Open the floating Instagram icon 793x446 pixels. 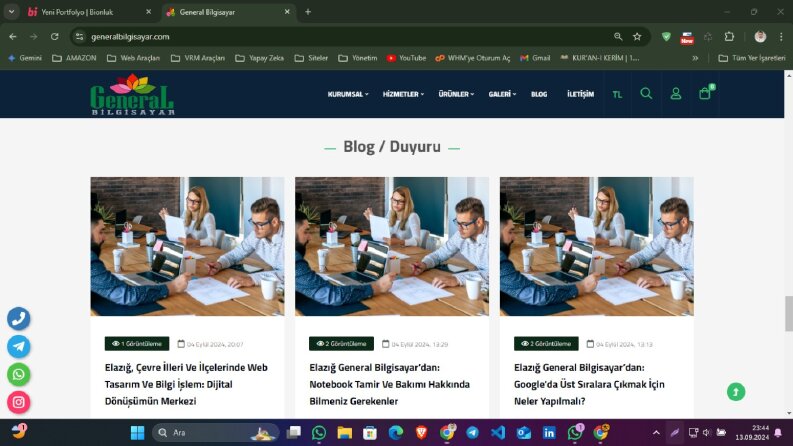pyautogui.click(x=19, y=402)
